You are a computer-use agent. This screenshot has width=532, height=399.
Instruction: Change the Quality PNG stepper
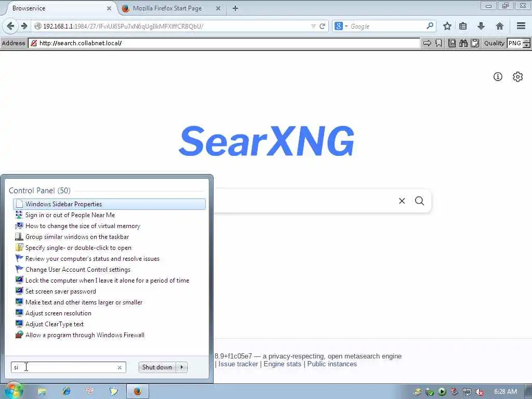tap(526, 43)
